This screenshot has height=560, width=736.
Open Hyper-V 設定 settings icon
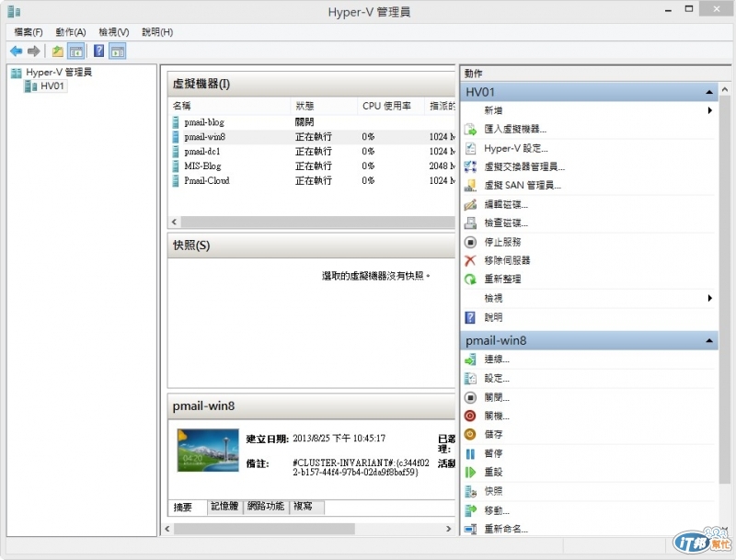pos(470,148)
